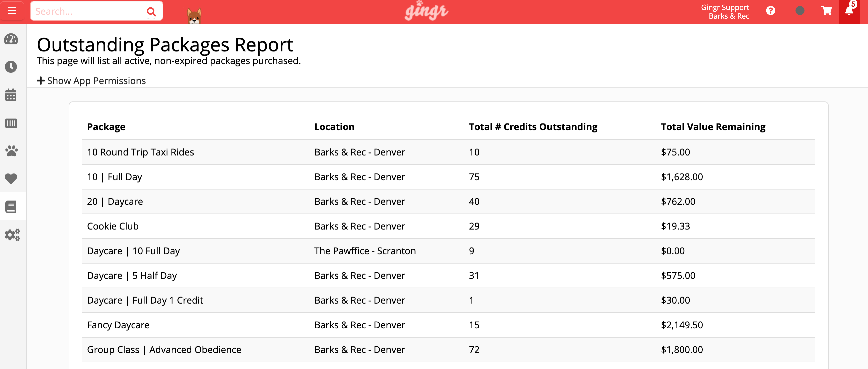Open the dashboard speedometer icon

[10, 38]
